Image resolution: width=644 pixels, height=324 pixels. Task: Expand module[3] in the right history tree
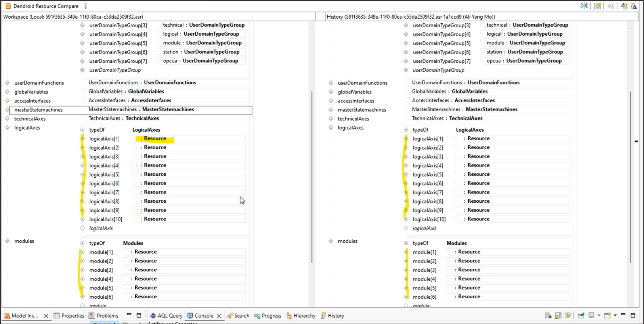tap(406, 270)
